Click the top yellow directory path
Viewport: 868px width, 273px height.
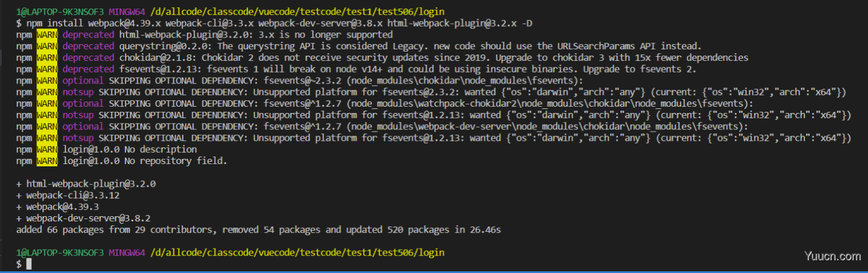(x=296, y=12)
